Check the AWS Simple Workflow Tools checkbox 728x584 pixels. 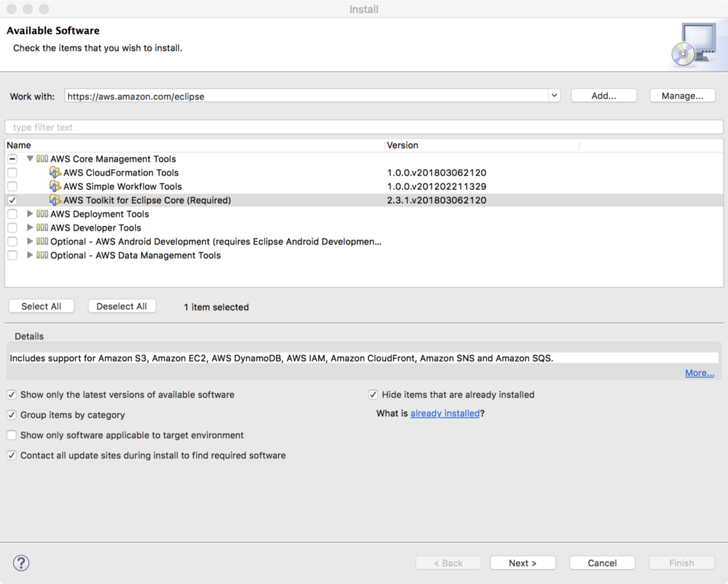(12, 186)
